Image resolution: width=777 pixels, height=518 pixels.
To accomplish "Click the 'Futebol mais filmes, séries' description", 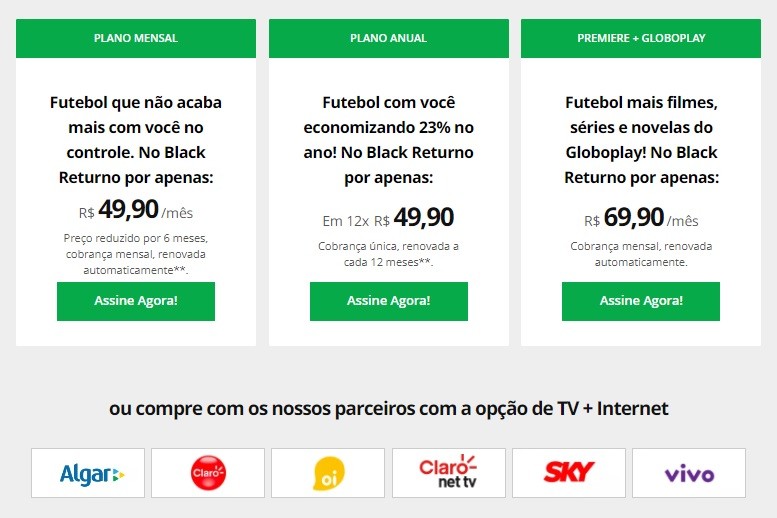I will [641, 140].
